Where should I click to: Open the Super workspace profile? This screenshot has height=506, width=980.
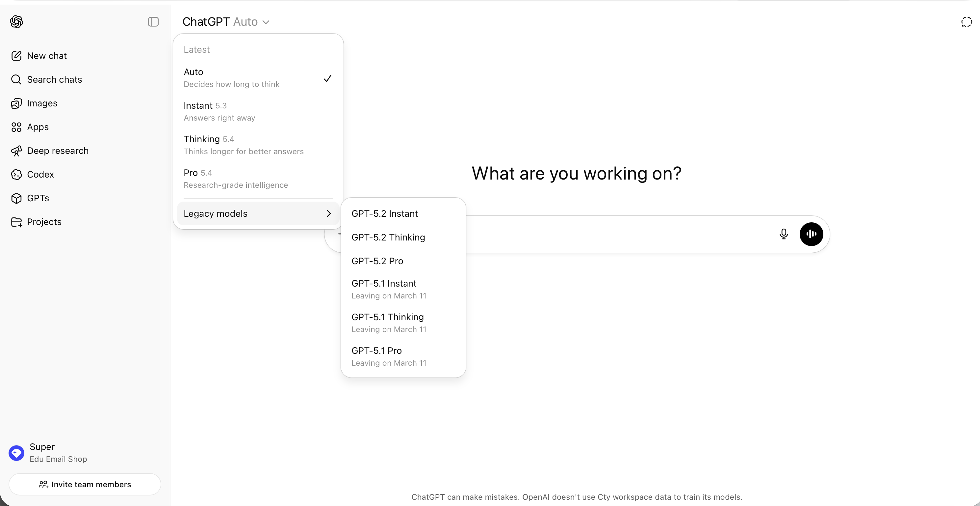(49, 452)
